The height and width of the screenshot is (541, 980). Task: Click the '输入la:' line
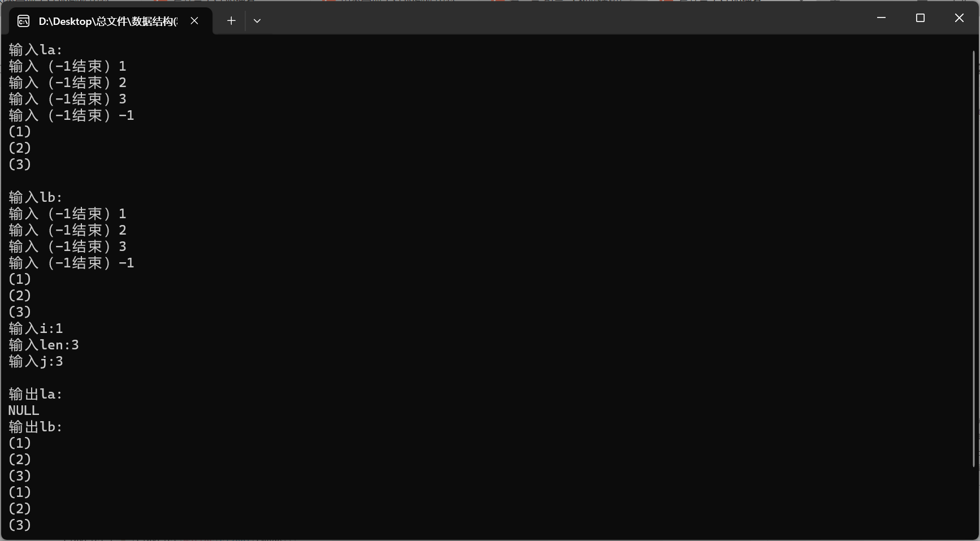coord(36,50)
